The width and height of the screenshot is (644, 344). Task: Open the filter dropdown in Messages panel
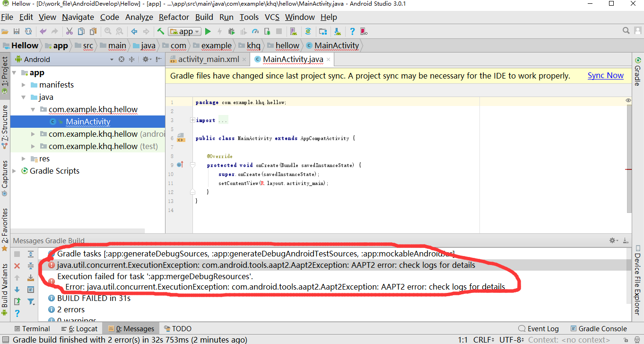[31, 301]
